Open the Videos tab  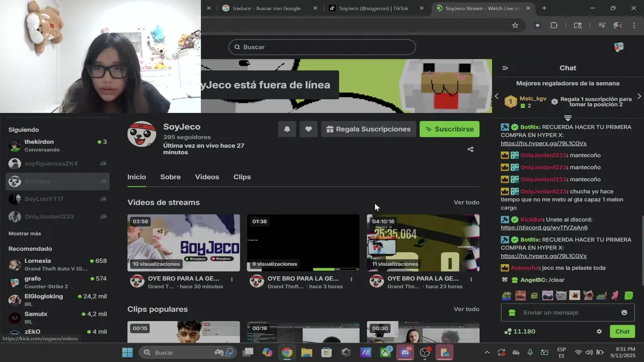[x=207, y=177]
